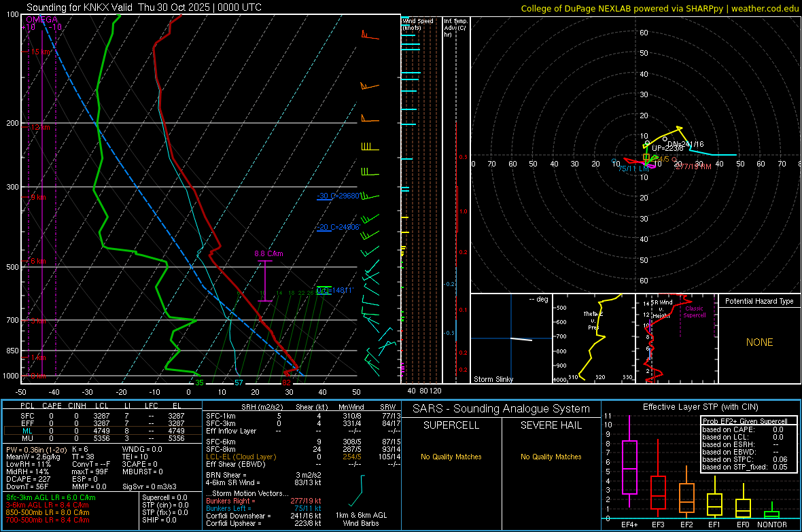Select the WNDG = 0.0 value
The image size is (802, 532).
pyautogui.click(x=142, y=450)
